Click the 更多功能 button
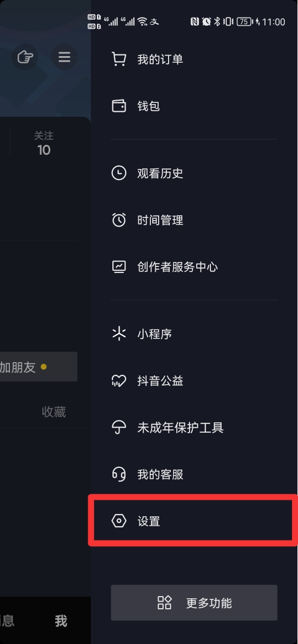 194,603
